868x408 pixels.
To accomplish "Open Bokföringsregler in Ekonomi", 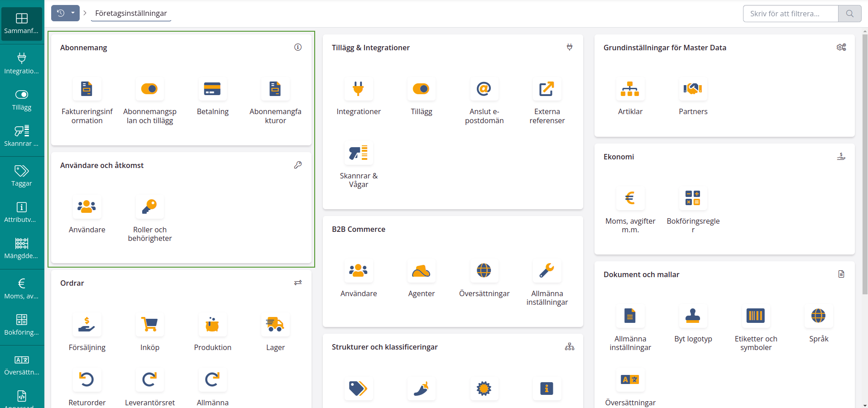I will 693,198.
